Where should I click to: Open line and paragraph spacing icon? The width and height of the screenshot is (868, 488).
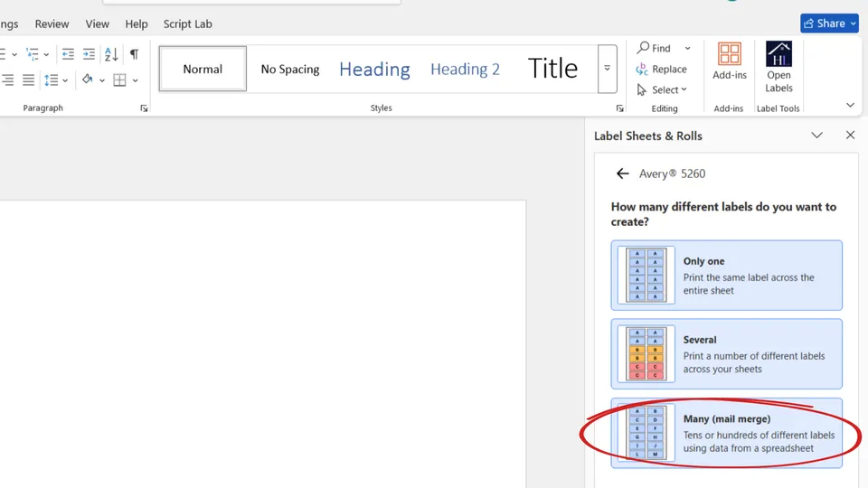51,80
